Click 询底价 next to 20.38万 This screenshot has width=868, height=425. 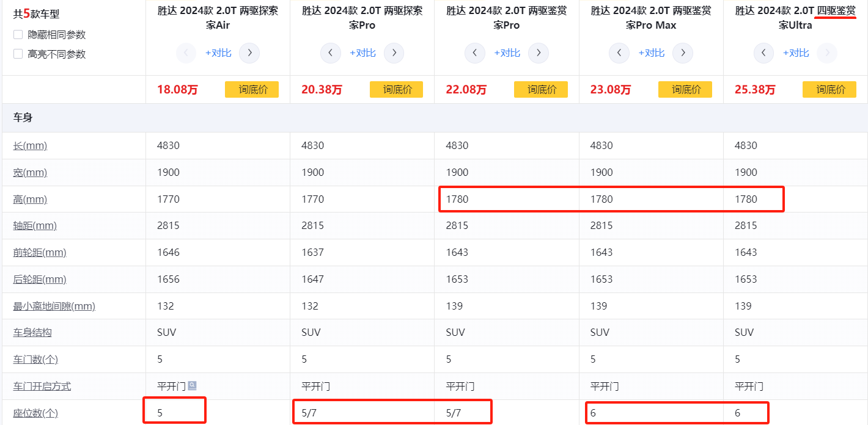click(x=397, y=90)
